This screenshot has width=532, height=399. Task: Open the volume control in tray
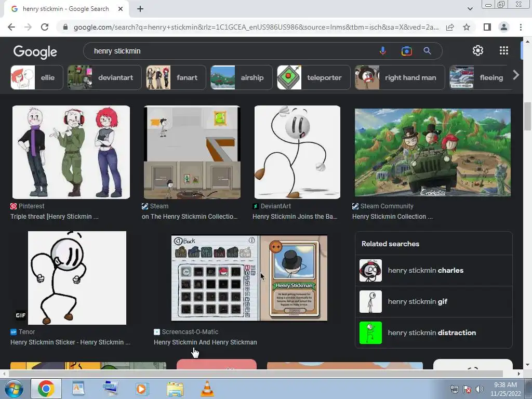click(479, 389)
